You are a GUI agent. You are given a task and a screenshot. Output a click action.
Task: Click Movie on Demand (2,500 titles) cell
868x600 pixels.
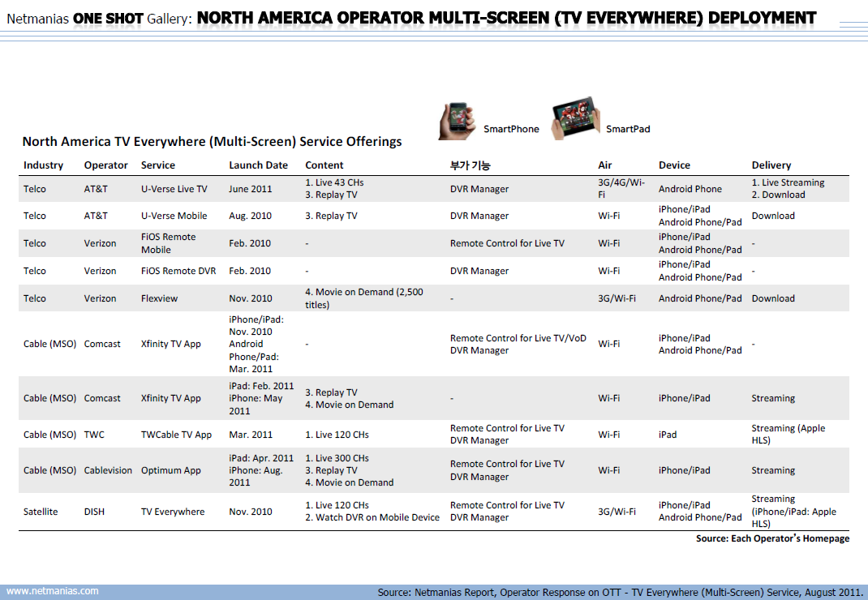tap(363, 298)
